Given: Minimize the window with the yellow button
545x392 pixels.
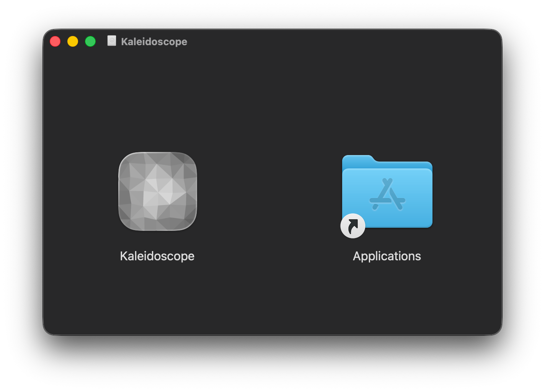Looking at the screenshot, I should point(73,41).
